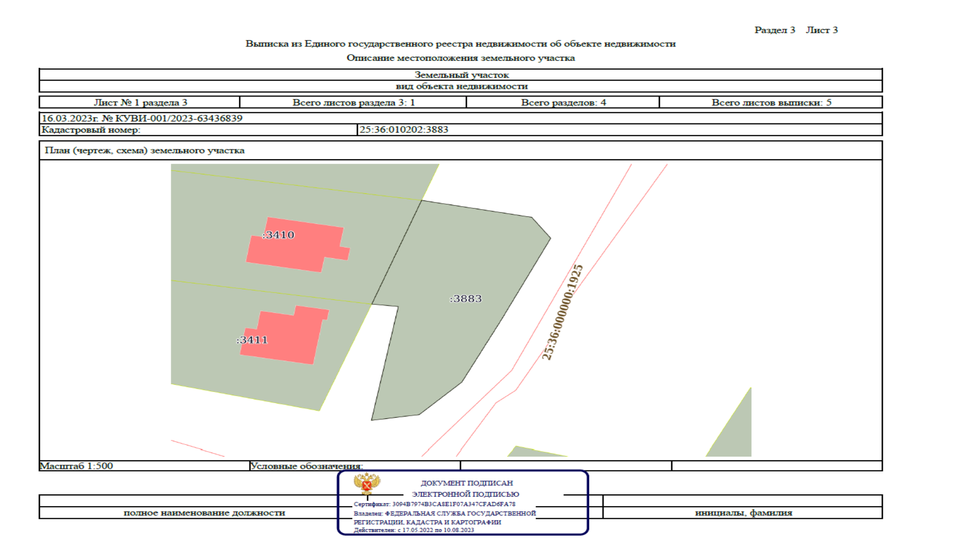Click 'Всего листов раздела 3: 1' cell
The width and height of the screenshot is (980, 551).
pos(353,103)
